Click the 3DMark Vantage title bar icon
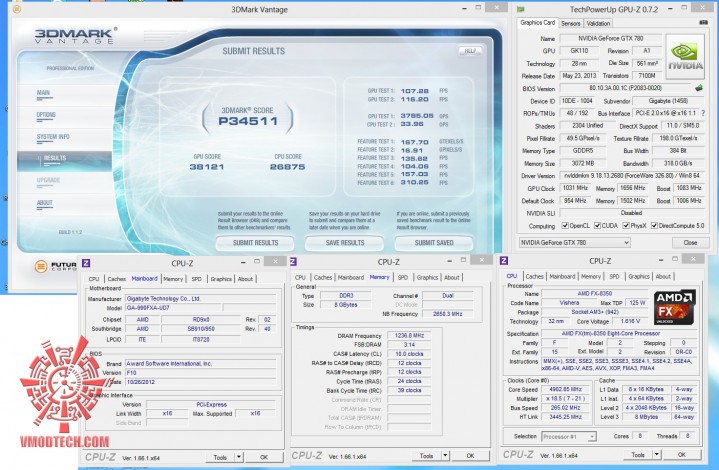719x470 pixels. (x=17, y=9)
